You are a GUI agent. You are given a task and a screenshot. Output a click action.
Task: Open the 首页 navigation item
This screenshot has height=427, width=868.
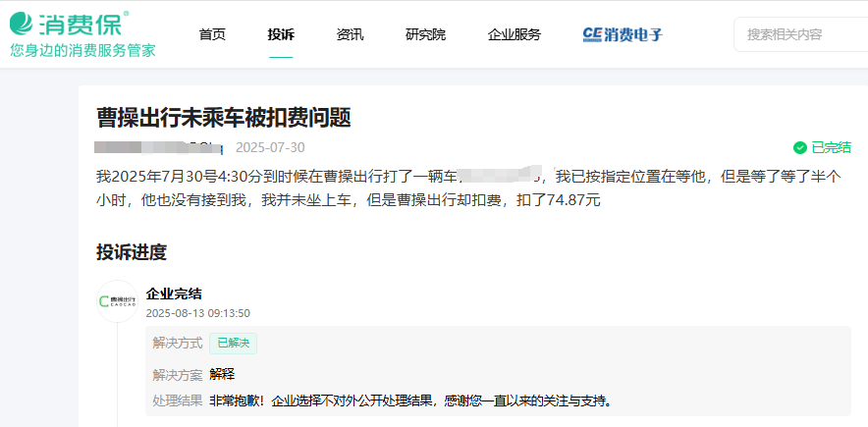point(212,34)
